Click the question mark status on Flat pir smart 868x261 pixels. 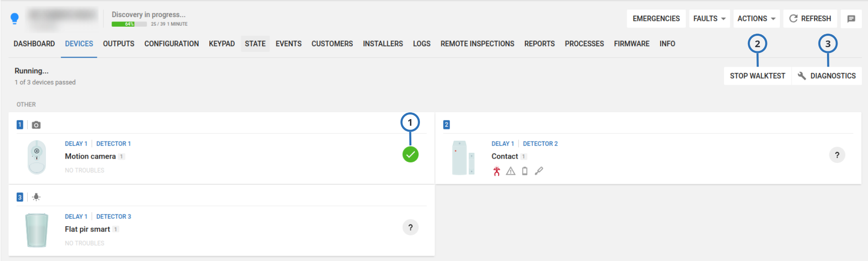pos(410,228)
